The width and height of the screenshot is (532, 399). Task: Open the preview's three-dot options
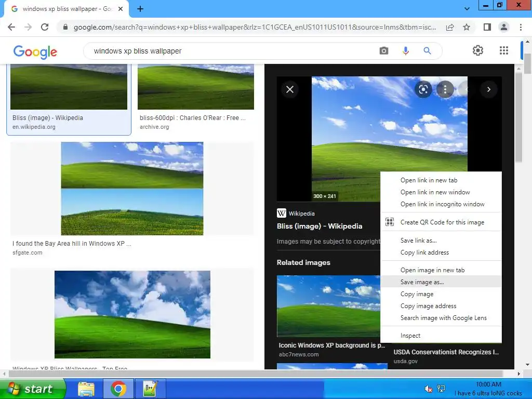(445, 89)
